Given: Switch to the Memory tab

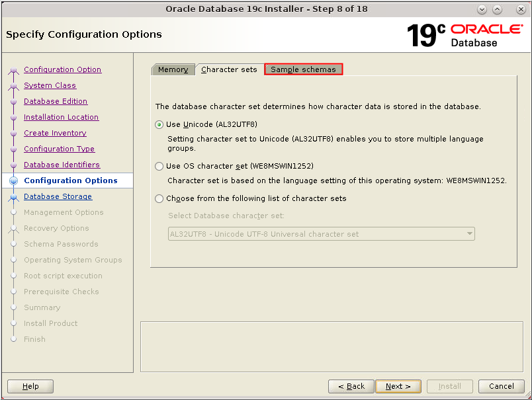Looking at the screenshot, I should [173, 69].
